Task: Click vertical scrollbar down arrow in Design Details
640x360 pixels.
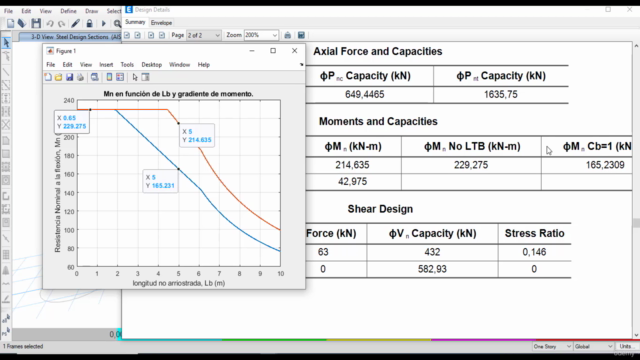Action: coord(636,335)
